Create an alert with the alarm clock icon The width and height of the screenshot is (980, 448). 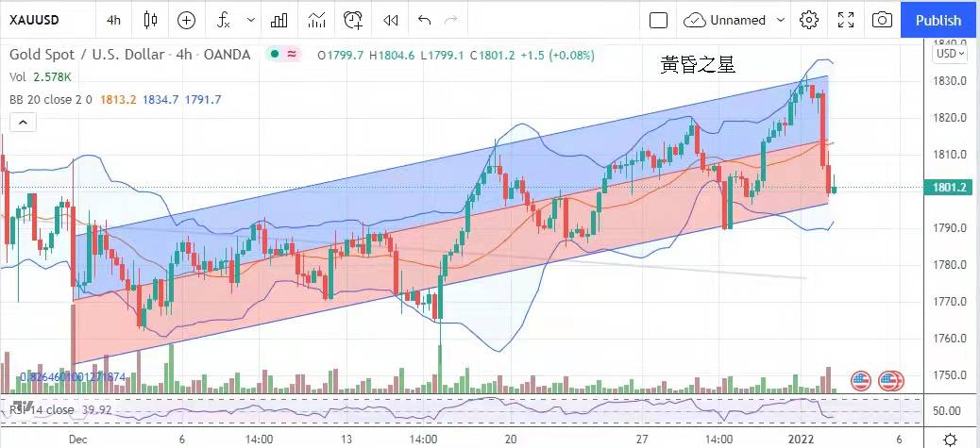coord(353,20)
